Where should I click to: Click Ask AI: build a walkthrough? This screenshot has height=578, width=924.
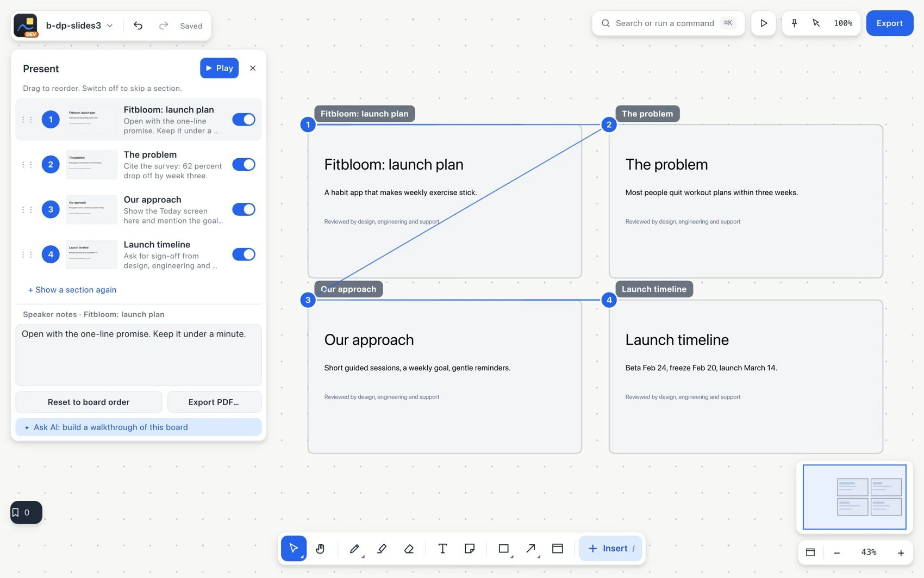click(139, 427)
